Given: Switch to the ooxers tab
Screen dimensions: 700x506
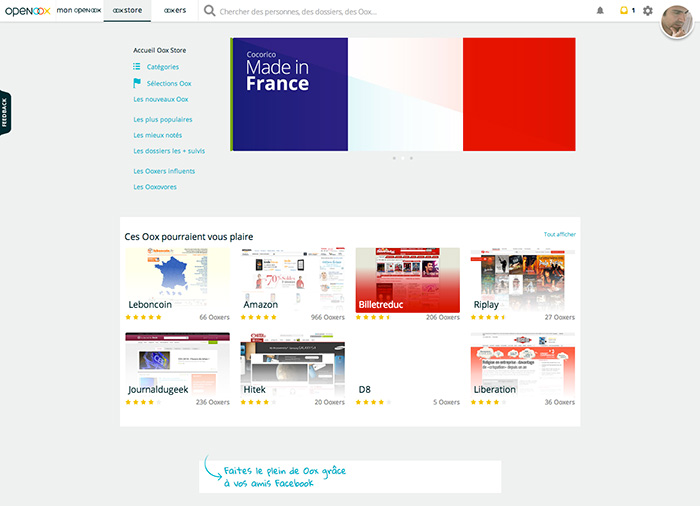Looking at the screenshot, I should coord(175,10).
